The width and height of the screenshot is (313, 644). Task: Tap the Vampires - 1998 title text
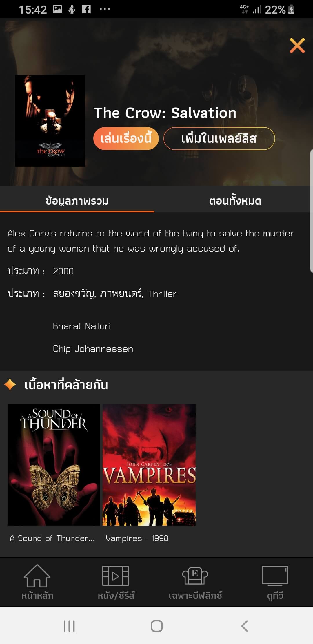tap(137, 538)
